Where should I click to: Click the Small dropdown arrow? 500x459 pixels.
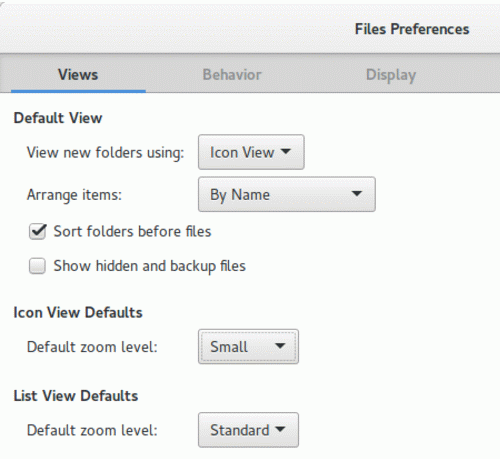(280, 346)
